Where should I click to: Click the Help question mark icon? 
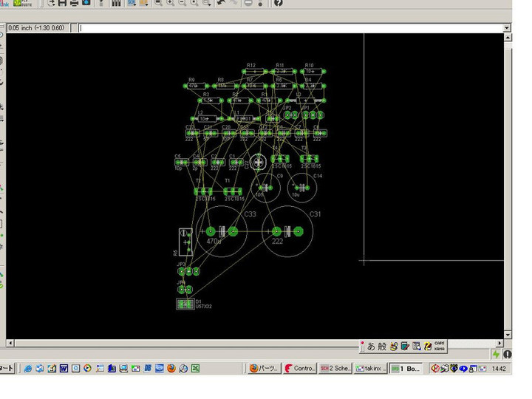(278, 4)
